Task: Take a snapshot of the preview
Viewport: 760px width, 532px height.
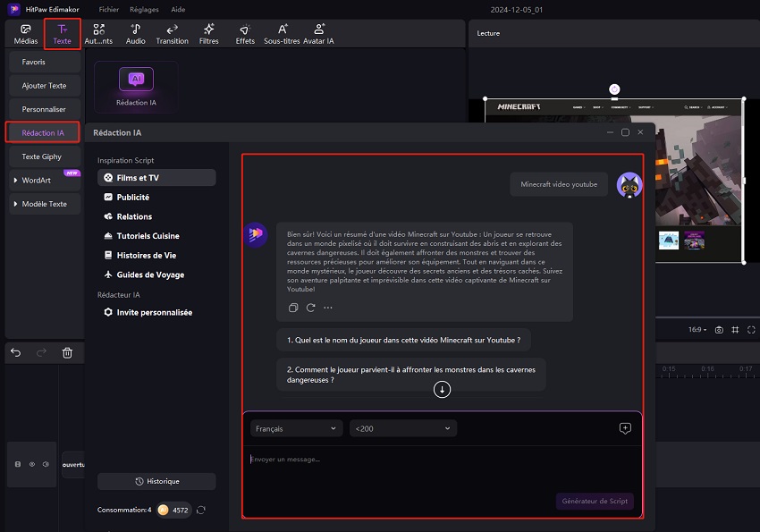Action: pyautogui.click(x=719, y=330)
